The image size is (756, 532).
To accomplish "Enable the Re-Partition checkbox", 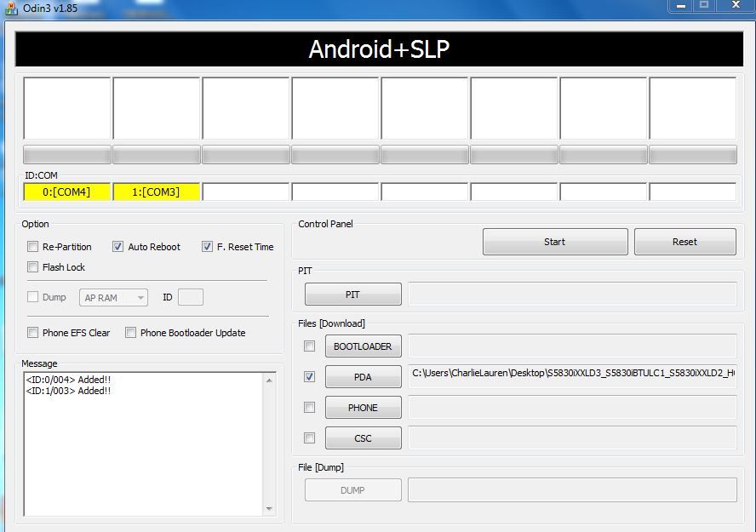I will pos(33,247).
